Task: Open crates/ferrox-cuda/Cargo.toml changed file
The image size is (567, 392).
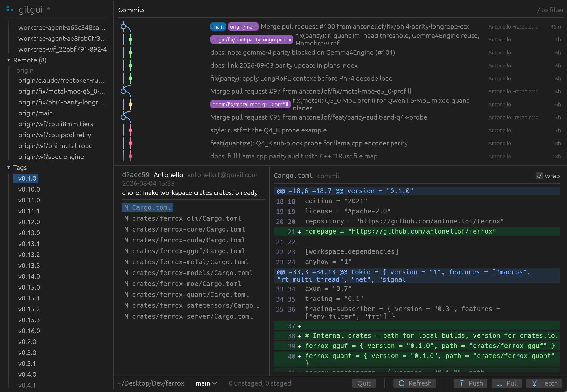Action: [x=185, y=240]
